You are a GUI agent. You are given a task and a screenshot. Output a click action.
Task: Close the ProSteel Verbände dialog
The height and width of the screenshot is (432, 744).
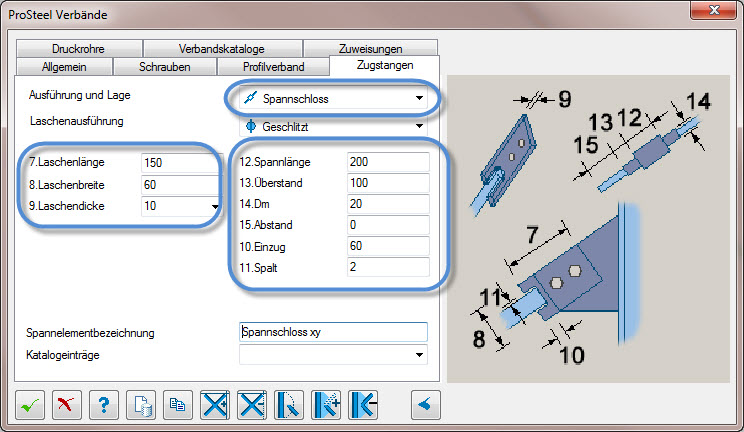coord(714,10)
